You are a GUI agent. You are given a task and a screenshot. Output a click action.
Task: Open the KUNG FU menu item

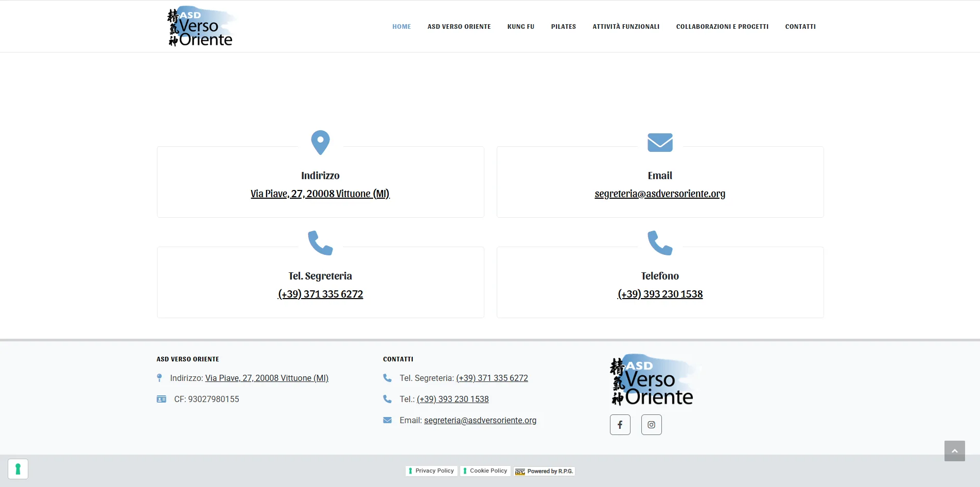point(521,27)
